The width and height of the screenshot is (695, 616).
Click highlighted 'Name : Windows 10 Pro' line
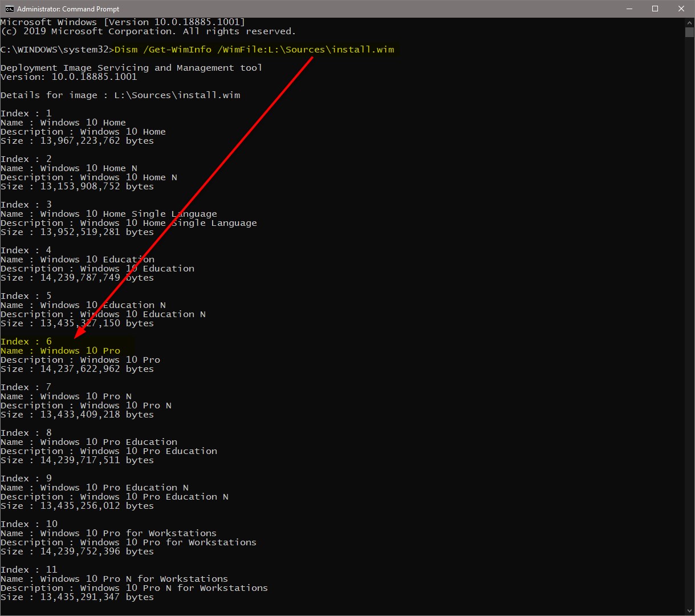60,351
